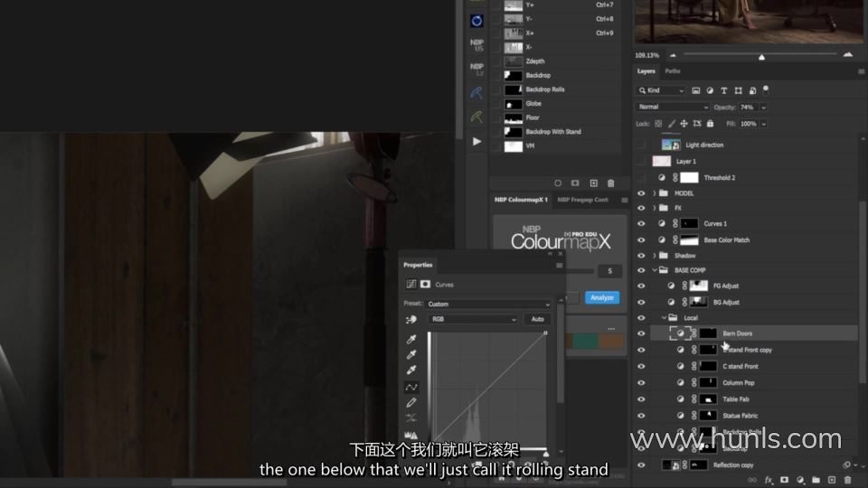Open the Properties panel menu
Screen dimensions: 868x488
[559, 266]
